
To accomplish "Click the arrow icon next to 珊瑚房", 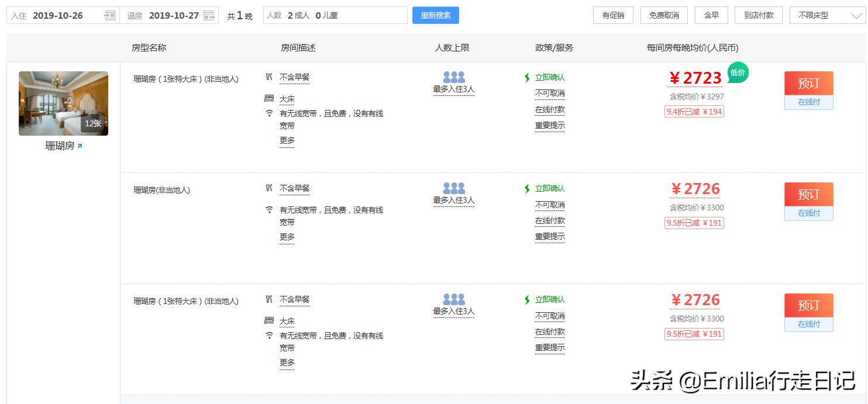I will [80, 146].
